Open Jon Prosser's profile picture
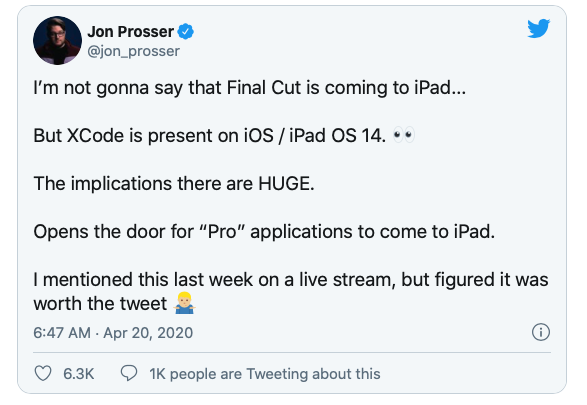The height and width of the screenshot is (405, 587). tap(57, 40)
